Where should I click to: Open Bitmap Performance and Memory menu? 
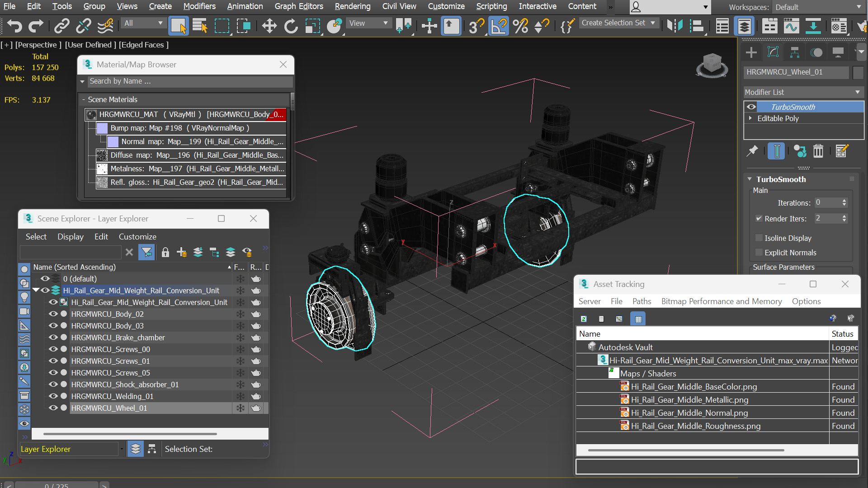(x=722, y=301)
